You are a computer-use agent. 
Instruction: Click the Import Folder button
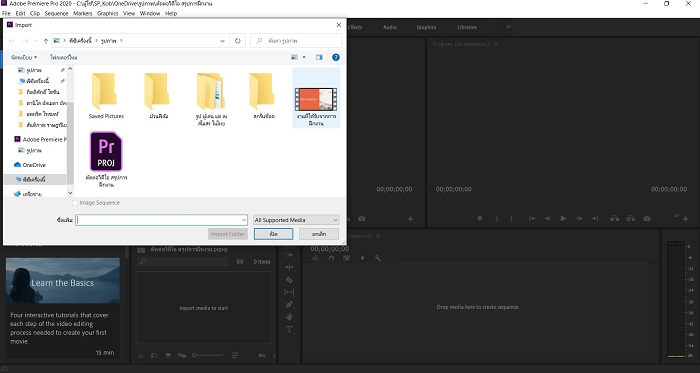coord(228,234)
